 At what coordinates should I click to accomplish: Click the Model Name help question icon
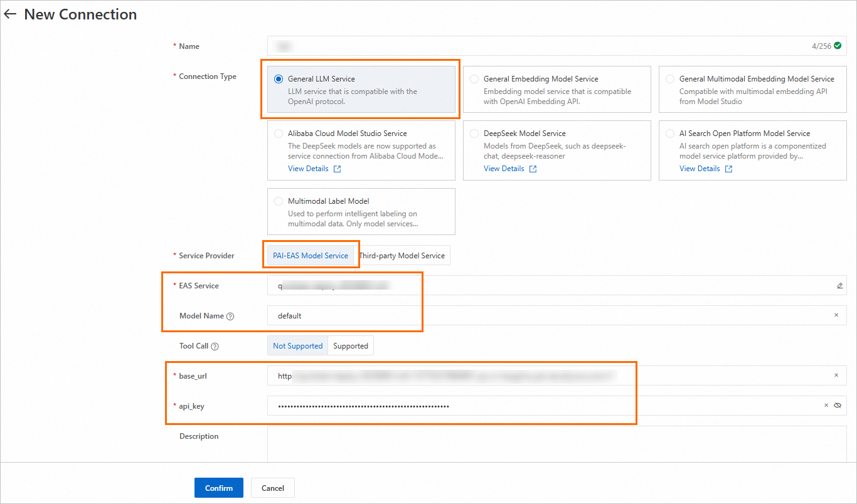230,317
